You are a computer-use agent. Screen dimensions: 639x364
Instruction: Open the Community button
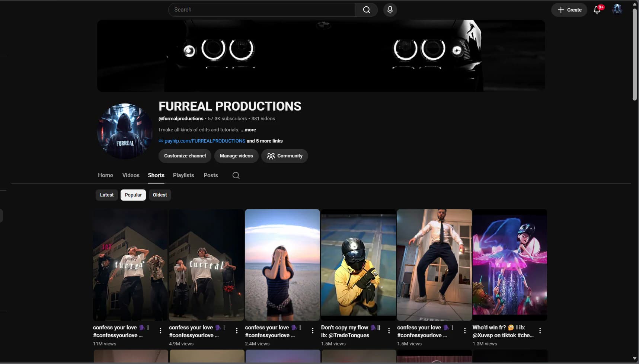pyautogui.click(x=285, y=156)
